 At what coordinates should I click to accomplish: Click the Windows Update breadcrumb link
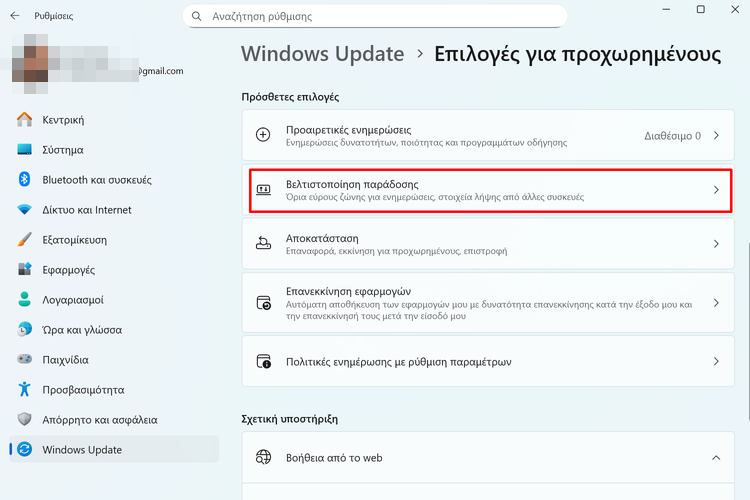coord(322,54)
